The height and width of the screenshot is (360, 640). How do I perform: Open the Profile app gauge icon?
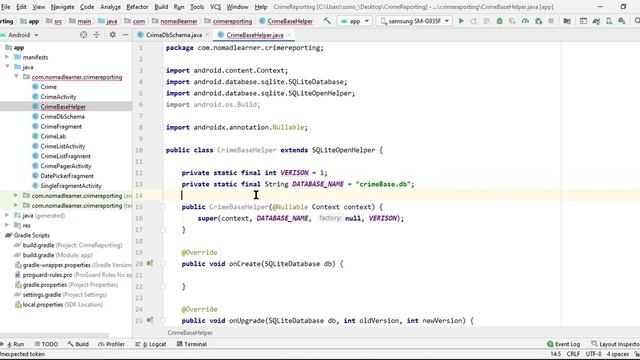525,21
